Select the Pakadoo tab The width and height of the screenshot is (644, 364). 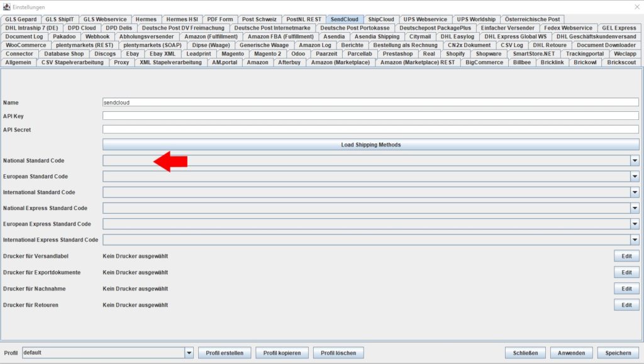[64, 36]
